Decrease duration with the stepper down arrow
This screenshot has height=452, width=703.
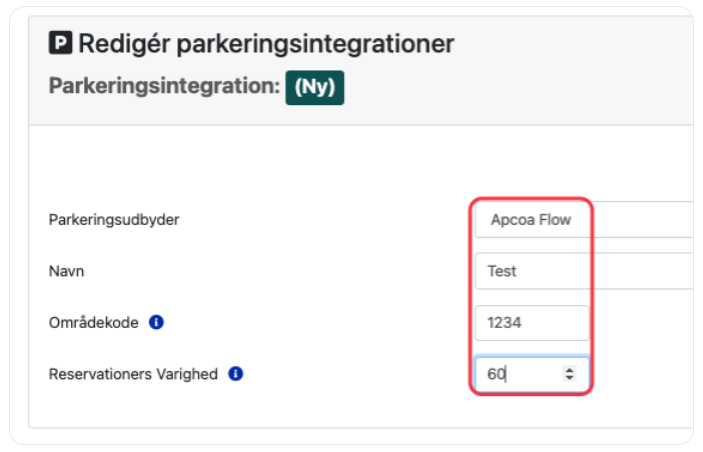[569, 378]
